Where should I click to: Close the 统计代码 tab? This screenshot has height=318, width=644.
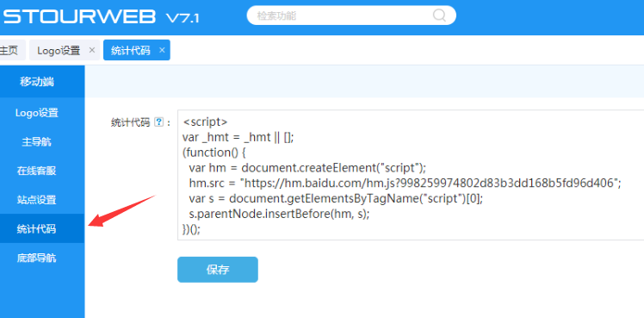click(x=162, y=50)
